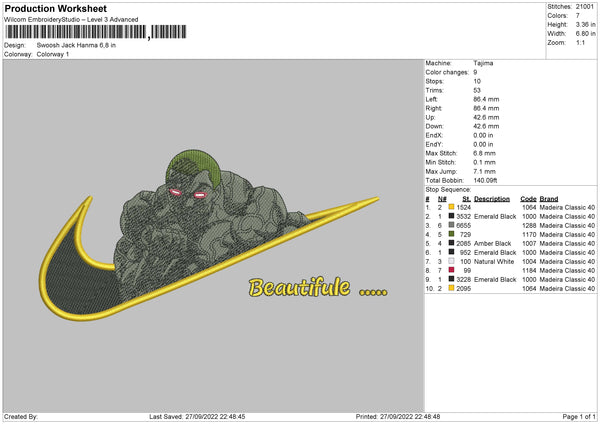Click the 'EndX:' label
The height and width of the screenshot is (424, 600).
434,135
